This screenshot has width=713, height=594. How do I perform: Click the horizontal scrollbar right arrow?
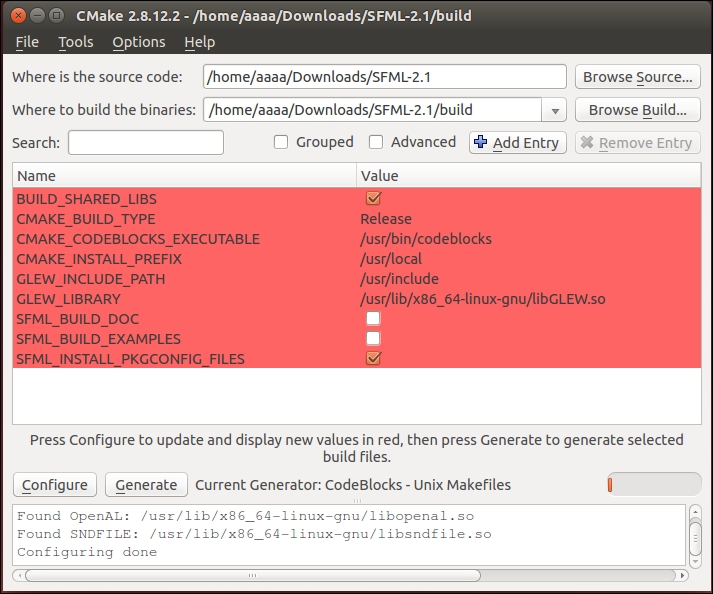(x=682, y=575)
